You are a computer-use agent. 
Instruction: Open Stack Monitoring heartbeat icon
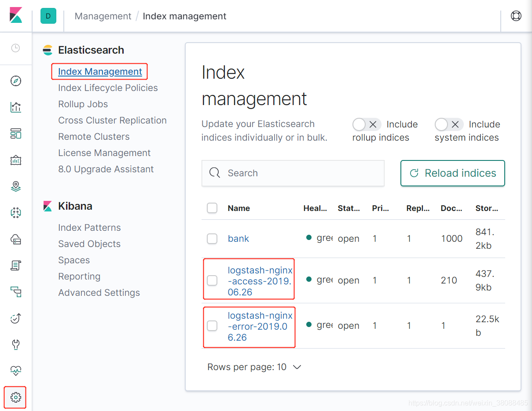(15, 371)
